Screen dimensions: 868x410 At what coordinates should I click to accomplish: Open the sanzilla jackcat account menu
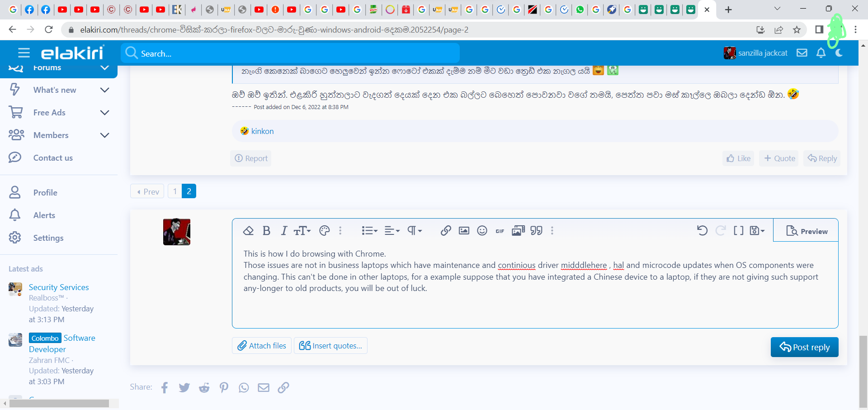[755, 53]
